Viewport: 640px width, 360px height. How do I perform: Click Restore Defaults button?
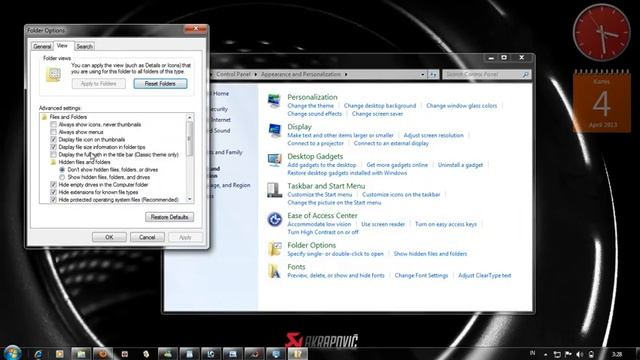[x=169, y=217]
